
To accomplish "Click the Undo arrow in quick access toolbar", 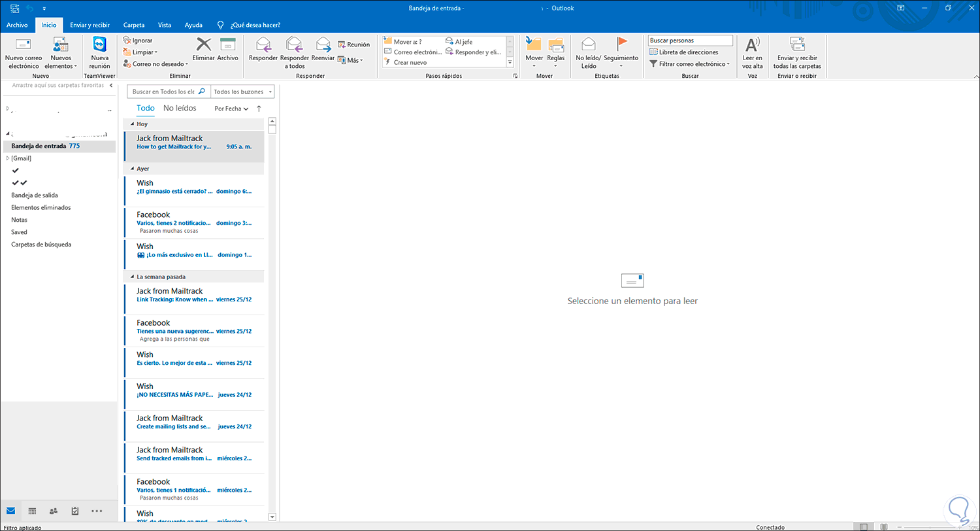I will (x=30, y=8).
